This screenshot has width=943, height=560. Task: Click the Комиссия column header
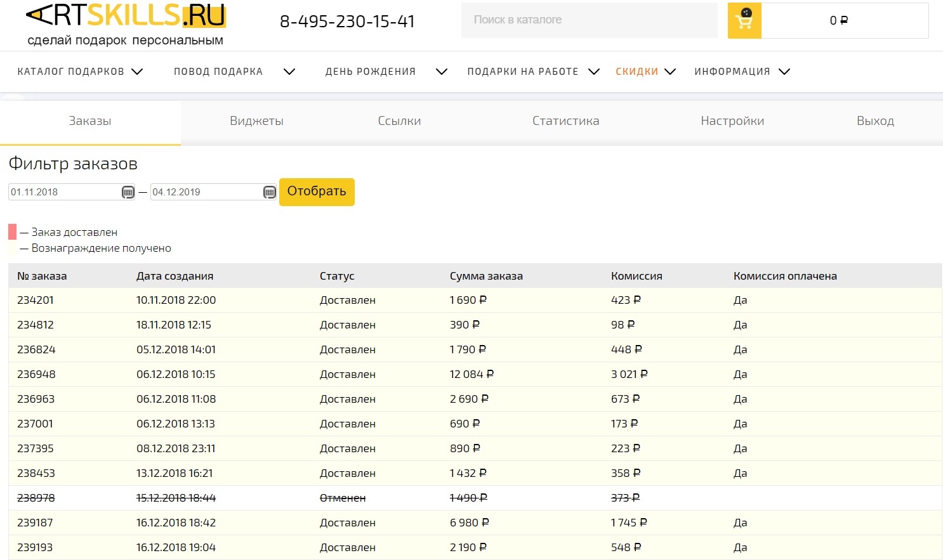[x=636, y=276]
